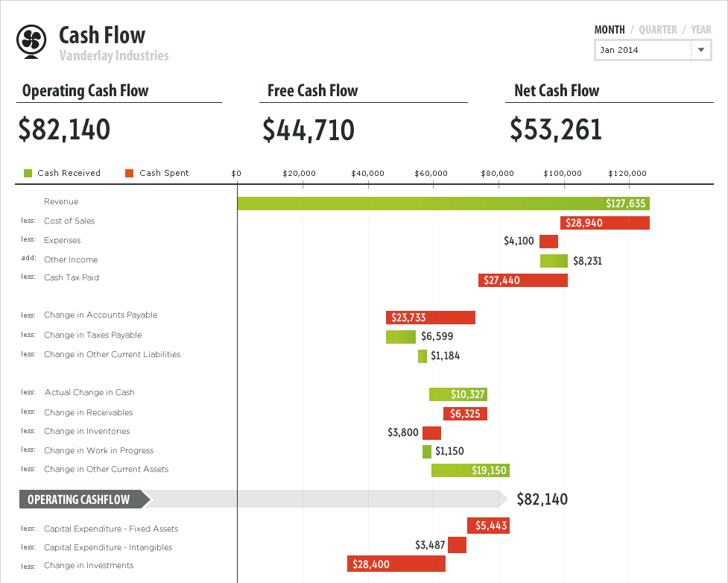This screenshot has width=728, height=583.
Task: Switch to the YEAR view
Action: [x=700, y=30]
